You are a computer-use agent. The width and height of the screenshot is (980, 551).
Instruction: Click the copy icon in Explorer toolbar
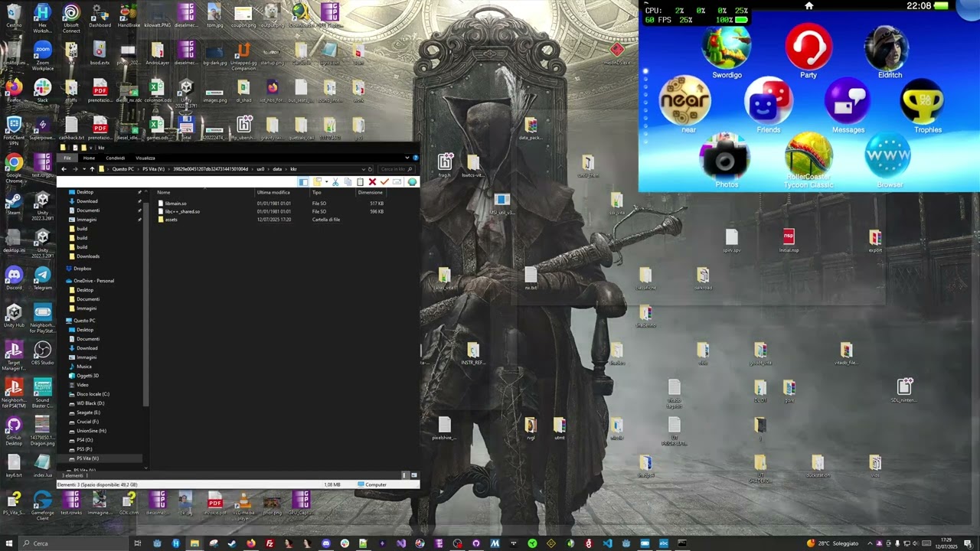point(348,182)
